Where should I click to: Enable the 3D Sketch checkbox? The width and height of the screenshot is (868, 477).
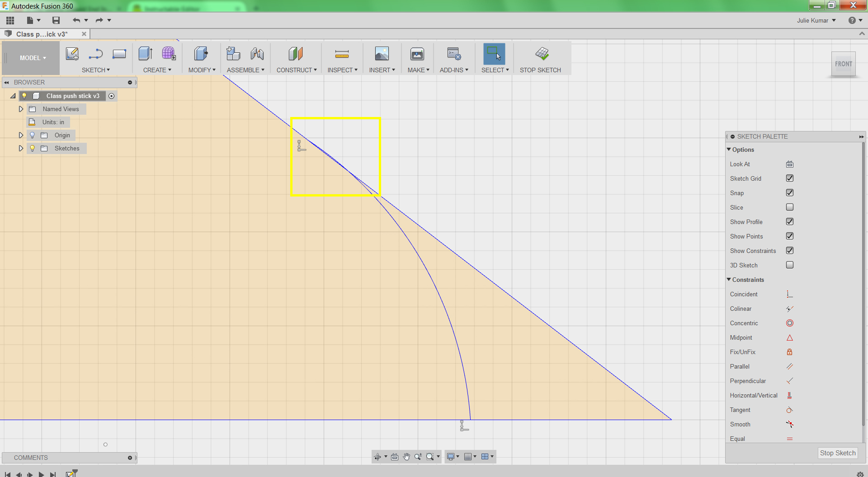click(x=790, y=265)
